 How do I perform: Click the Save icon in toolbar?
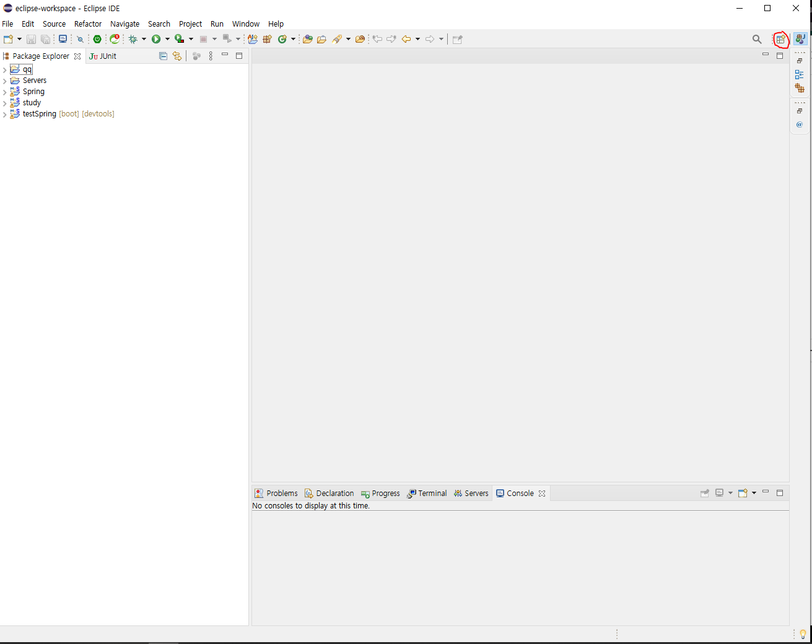31,39
